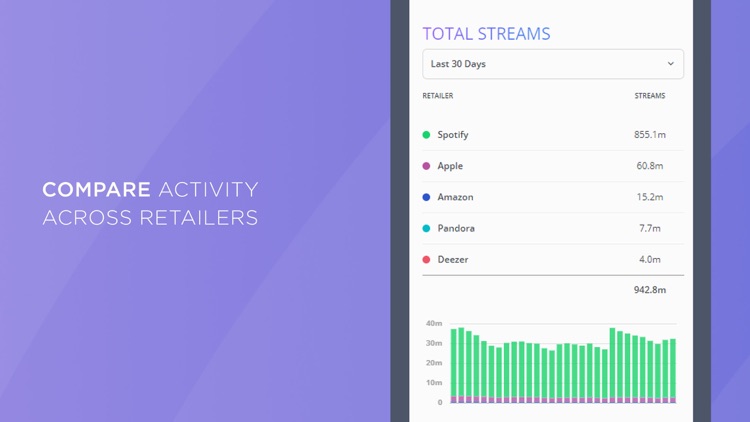This screenshot has width=750, height=422.
Task: Open the Last 30 Days dropdown
Action: pyautogui.click(x=553, y=64)
